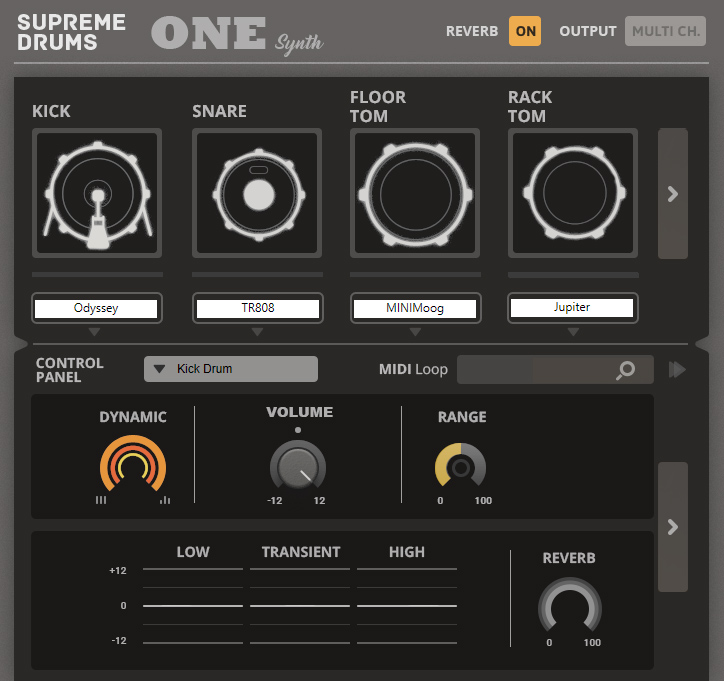Trigger the Floor Tom drum pad
The height and width of the screenshot is (681, 724).
point(415,193)
